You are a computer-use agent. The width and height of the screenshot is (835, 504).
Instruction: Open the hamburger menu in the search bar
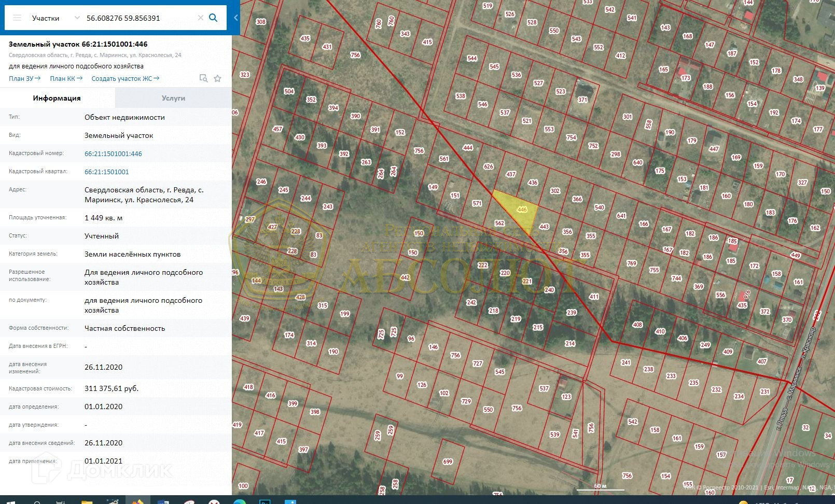[17, 18]
